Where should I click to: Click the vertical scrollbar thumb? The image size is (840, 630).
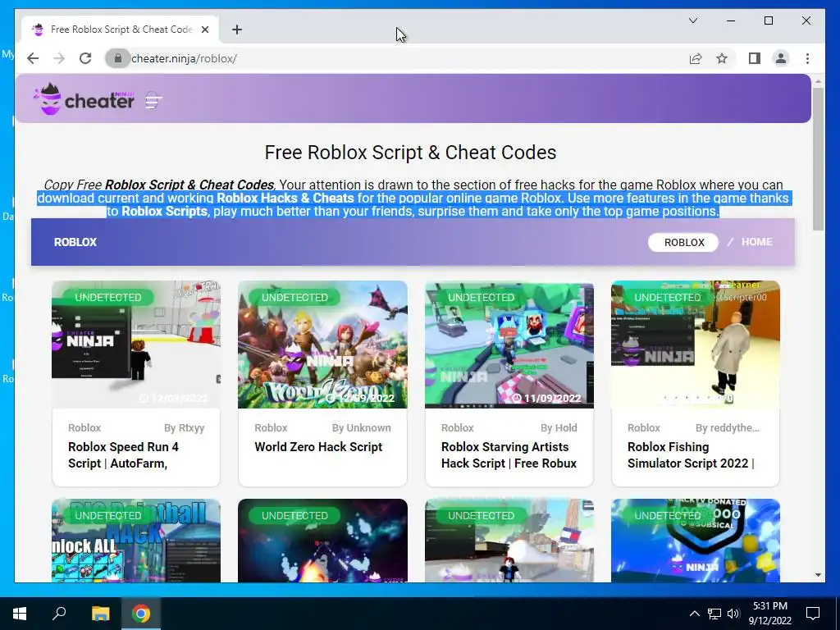[818, 158]
